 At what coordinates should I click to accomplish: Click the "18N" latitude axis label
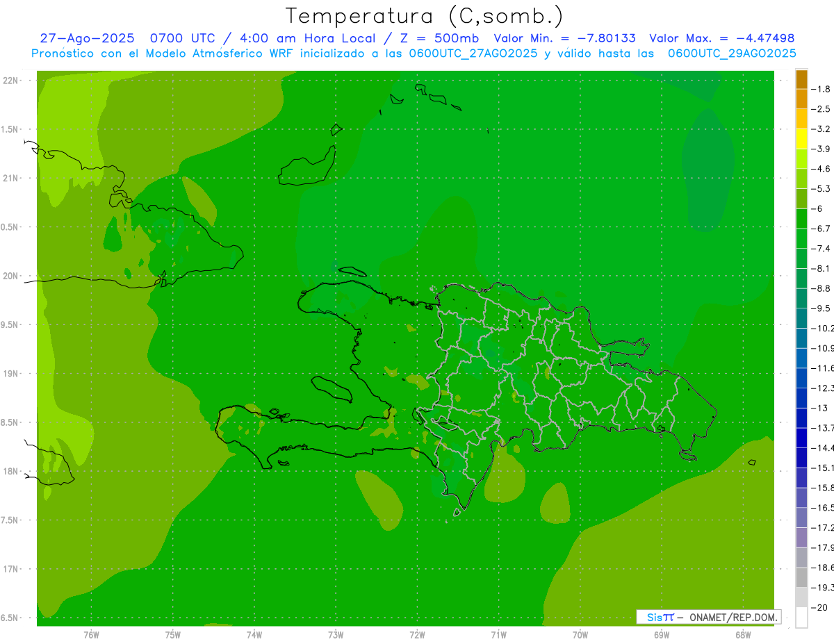[x=12, y=471]
